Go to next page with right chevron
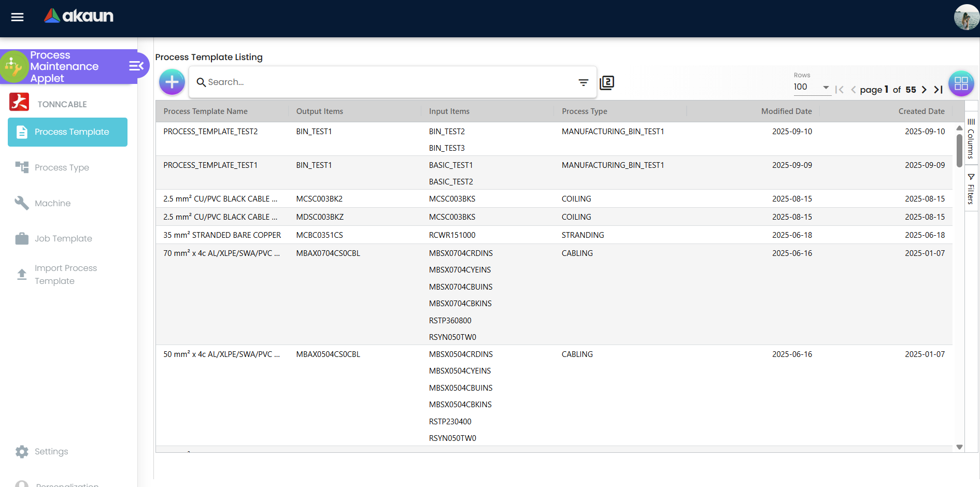This screenshot has width=980, height=487. pos(925,89)
